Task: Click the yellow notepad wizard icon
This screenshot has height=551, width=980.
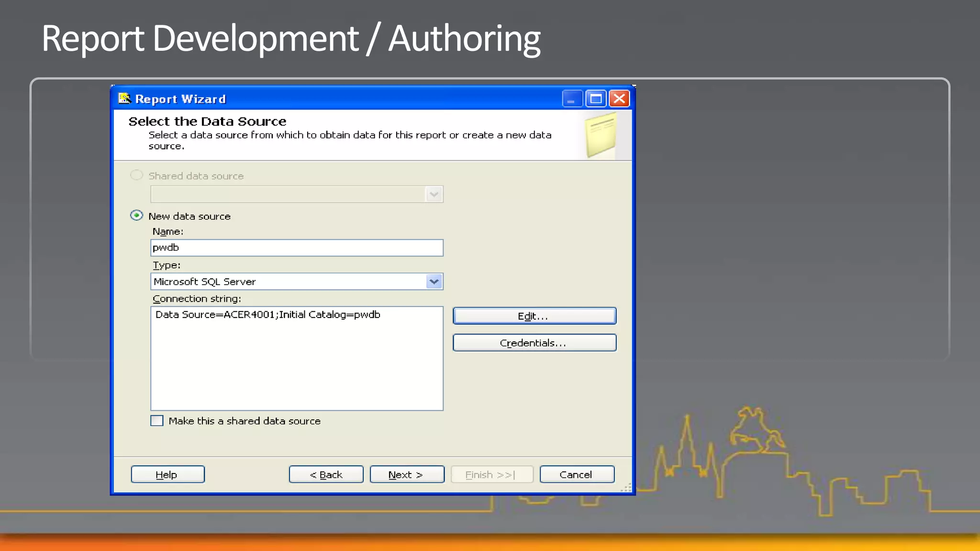Action: 601,135
